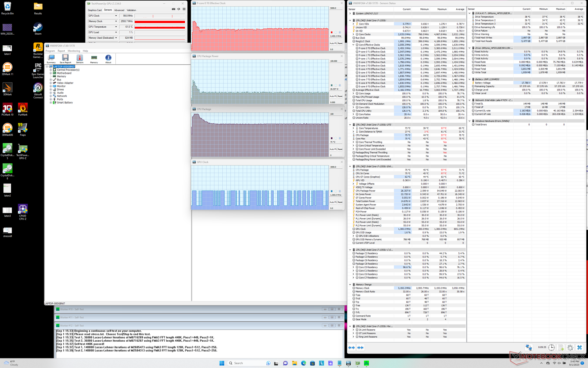Open sensor settings gear icon
588x368 pixels.
click(x=570, y=347)
